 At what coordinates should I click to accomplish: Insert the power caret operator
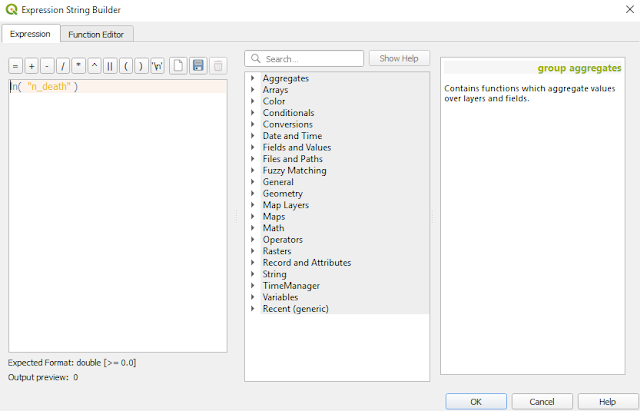(x=94, y=66)
